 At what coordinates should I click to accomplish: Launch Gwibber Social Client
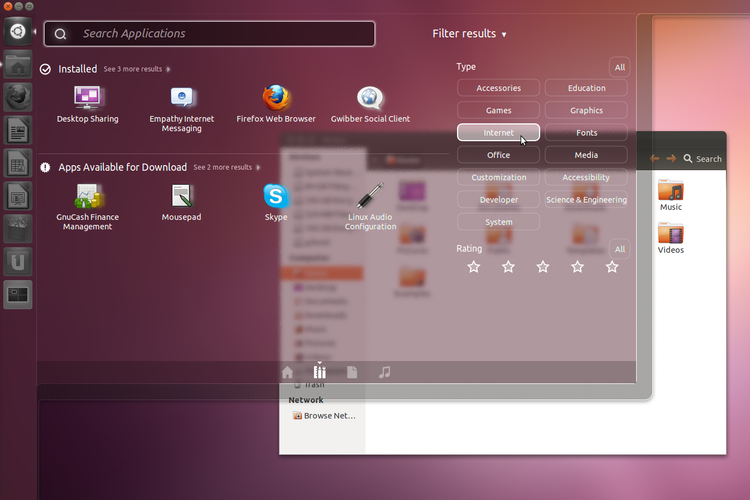(370, 99)
